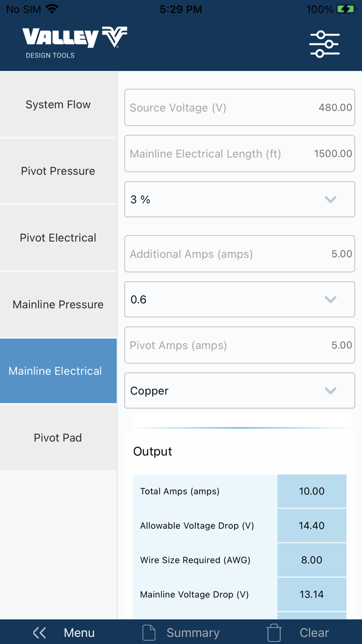The width and height of the screenshot is (362, 644).
Task: Expand the 0.6 value dropdown
Action: click(239, 299)
